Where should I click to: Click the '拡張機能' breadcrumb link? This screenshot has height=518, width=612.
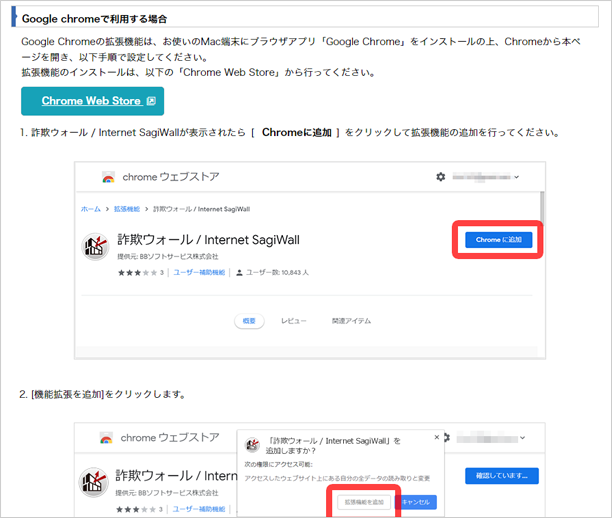tap(126, 209)
